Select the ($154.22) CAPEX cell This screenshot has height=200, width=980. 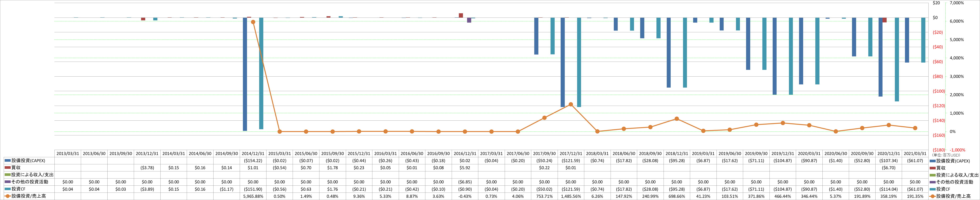point(253,161)
